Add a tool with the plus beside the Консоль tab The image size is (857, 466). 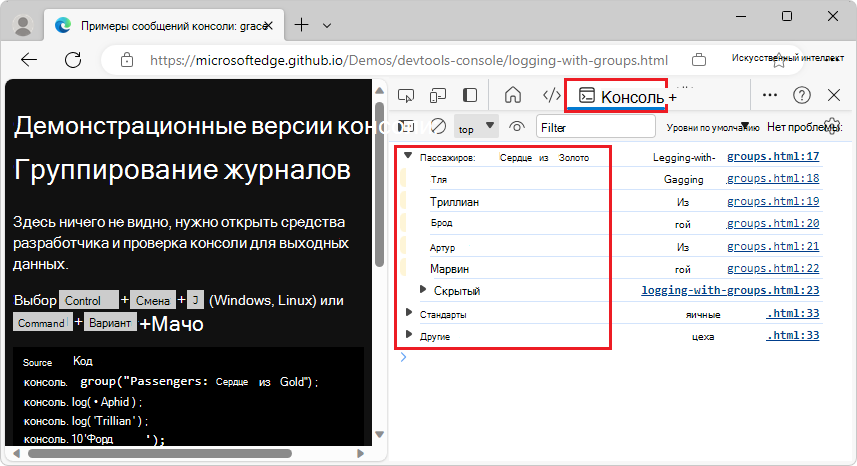coord(673,97)
